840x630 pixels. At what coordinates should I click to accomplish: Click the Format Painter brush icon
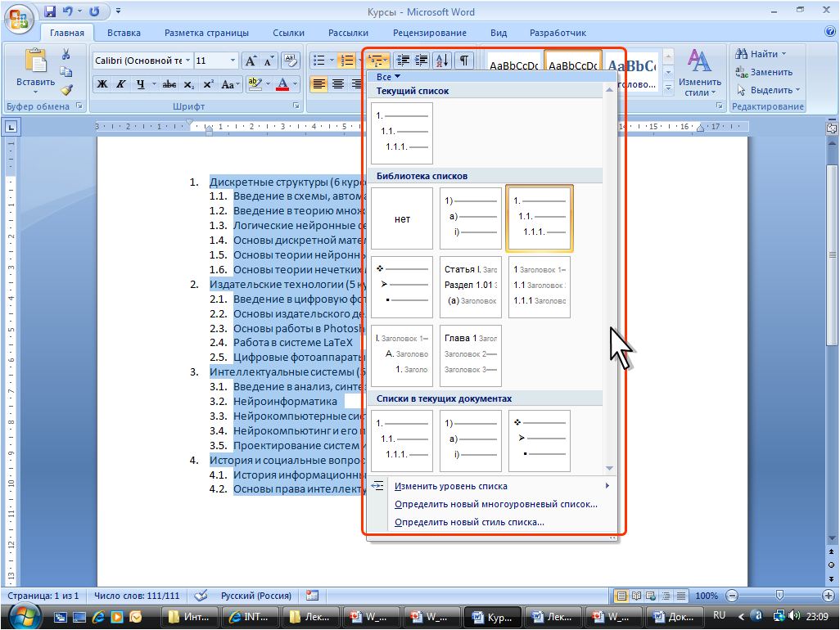66,90
